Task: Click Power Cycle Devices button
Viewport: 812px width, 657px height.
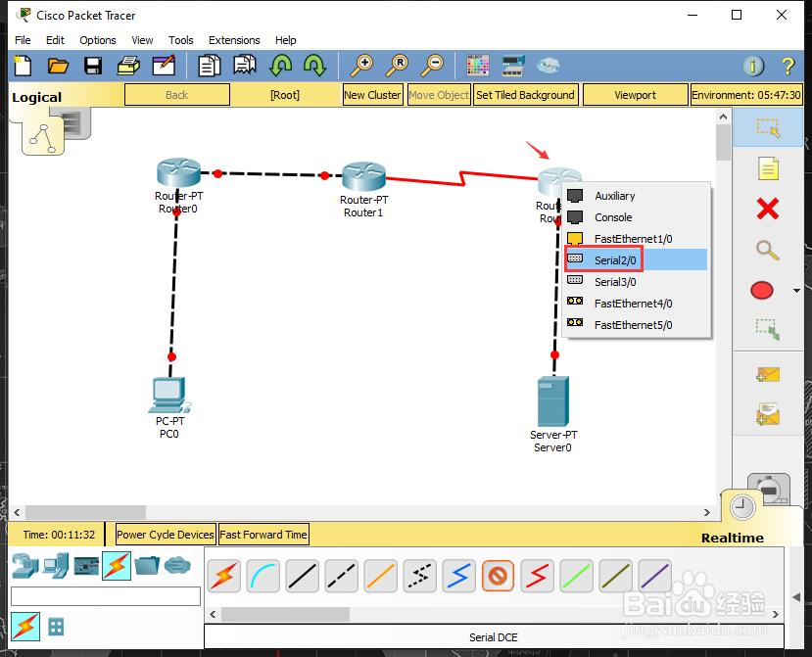Action: pos(166,535)
